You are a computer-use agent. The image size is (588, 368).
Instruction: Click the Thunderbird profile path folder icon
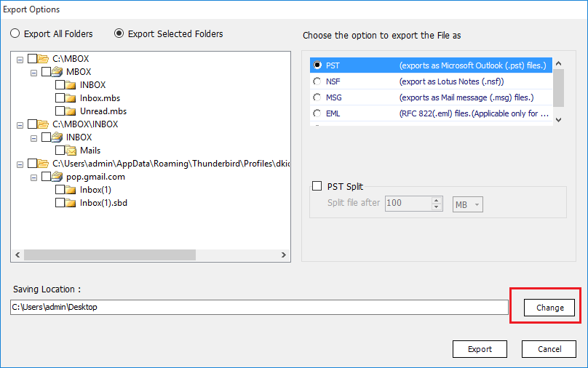coord(43,164)
